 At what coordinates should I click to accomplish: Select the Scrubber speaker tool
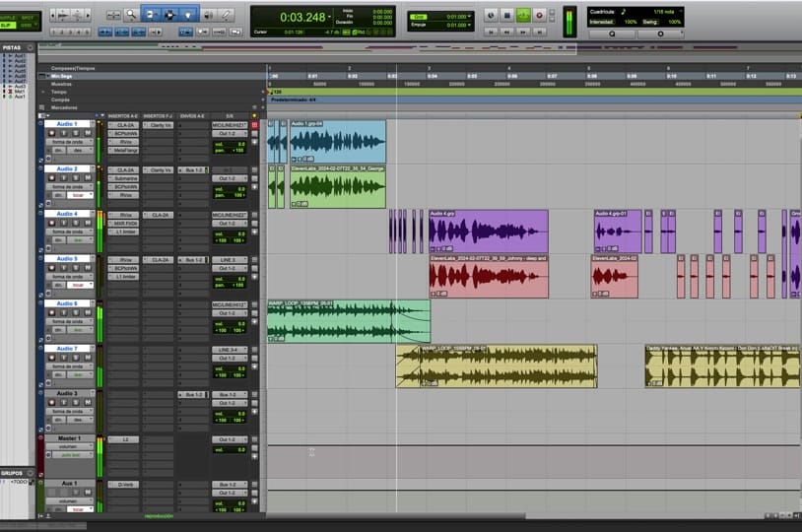click(x=208, y=15)
